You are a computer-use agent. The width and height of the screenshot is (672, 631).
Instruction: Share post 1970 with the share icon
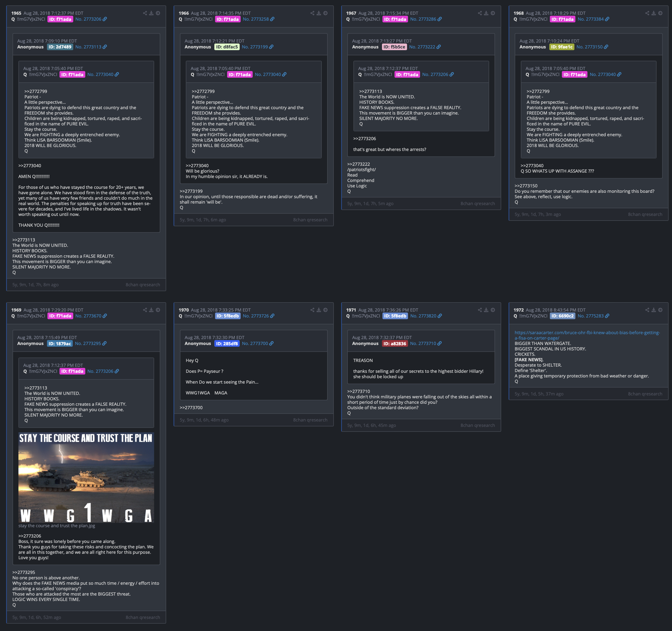312,310
